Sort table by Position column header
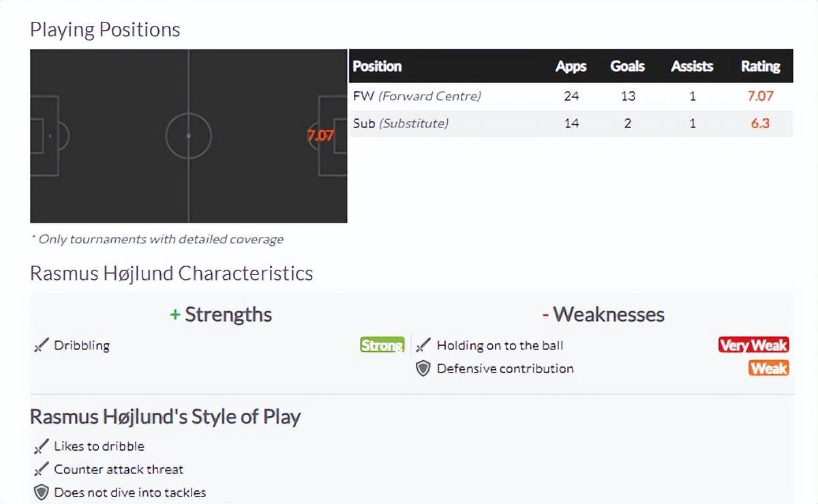The height and width of the screenshot is (504, 818). click(377, 66)
